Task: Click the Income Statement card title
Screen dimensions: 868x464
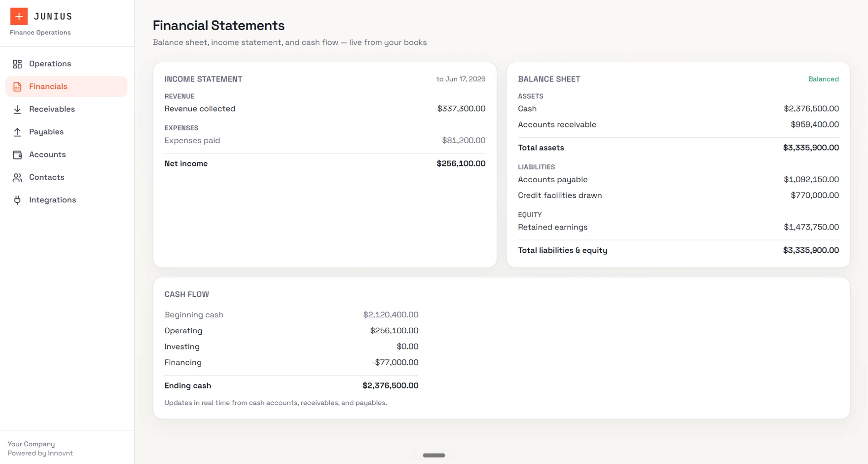Action: click(x=203, y=79)
